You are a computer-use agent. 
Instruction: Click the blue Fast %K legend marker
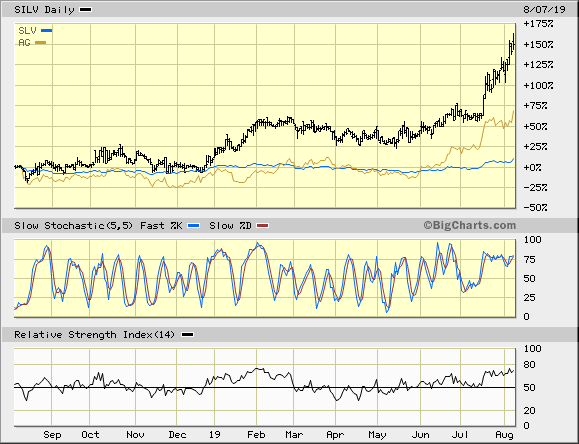[194, 226]
